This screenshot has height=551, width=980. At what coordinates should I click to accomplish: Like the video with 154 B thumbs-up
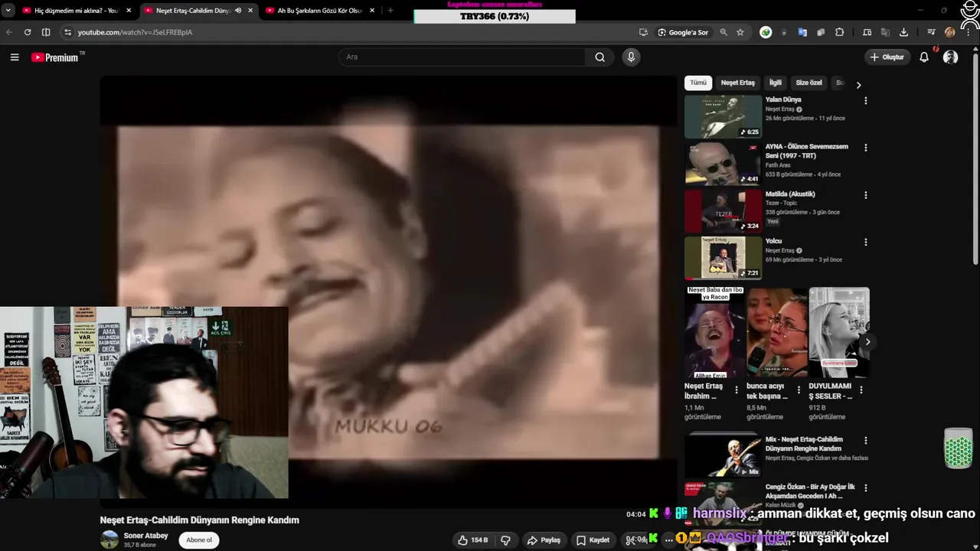pos(472,540)
